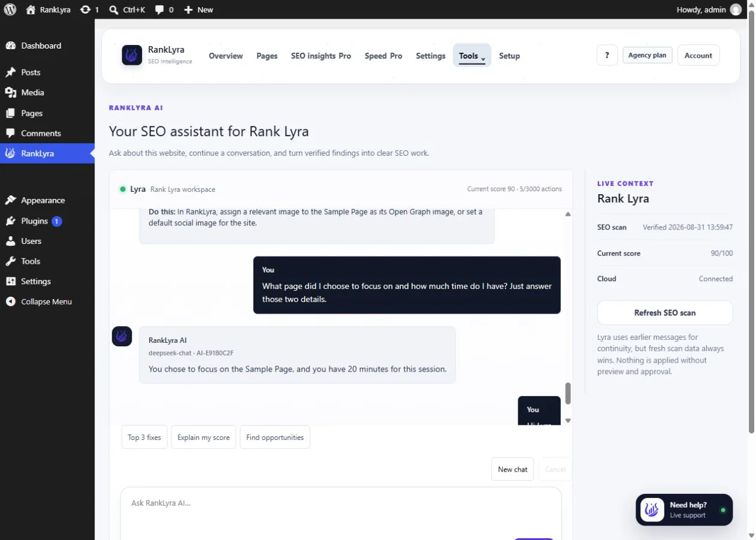Click the chat scroll up arrow
This screenshot has height=540, width=756.
point(568,214)
